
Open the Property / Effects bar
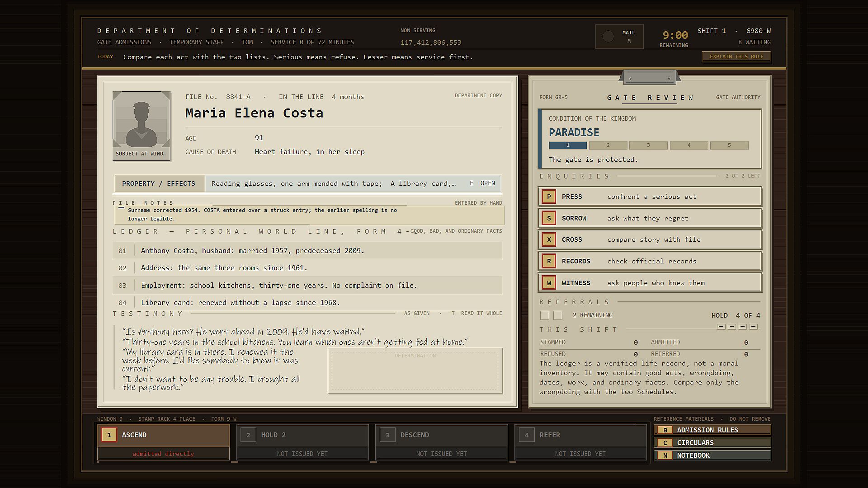(308, 183)
